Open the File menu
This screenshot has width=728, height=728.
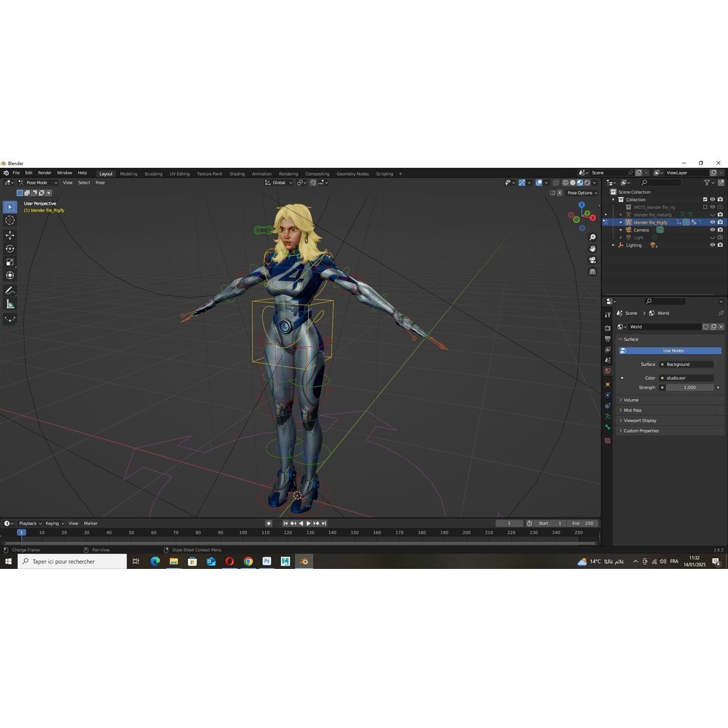click(16, 173)
